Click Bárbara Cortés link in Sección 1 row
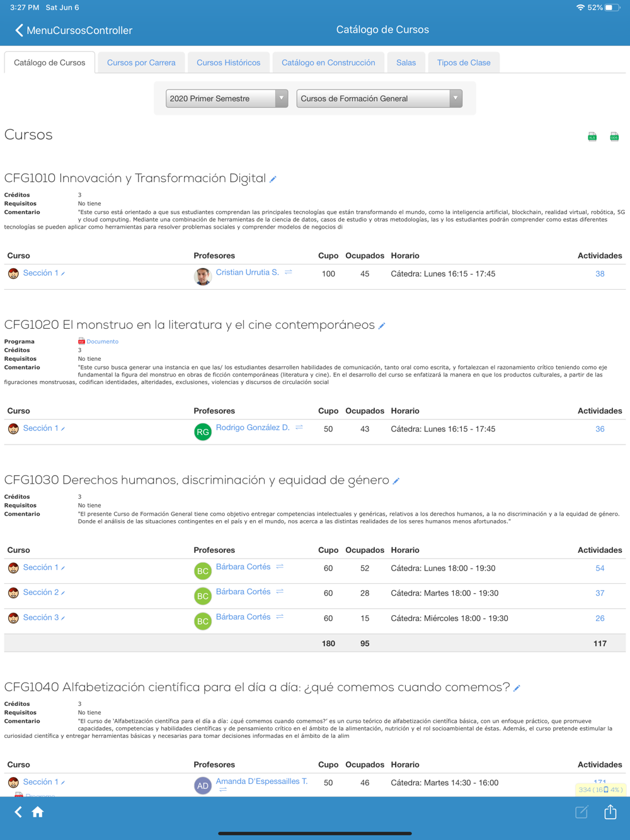 pyautogui.click(x=243, y=566)
